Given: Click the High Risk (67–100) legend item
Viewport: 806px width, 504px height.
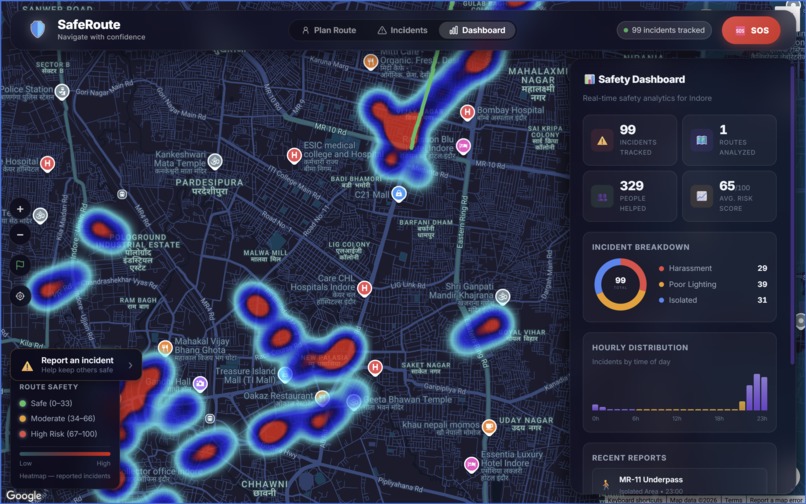Looking at the screenshot, I should (58, 434).
